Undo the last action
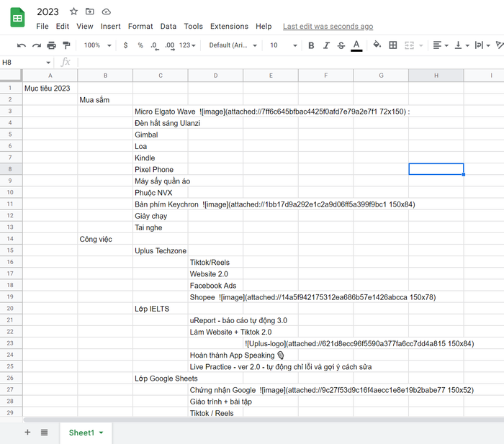The width and height of the screenshot is (504, 444). (21, 45)
